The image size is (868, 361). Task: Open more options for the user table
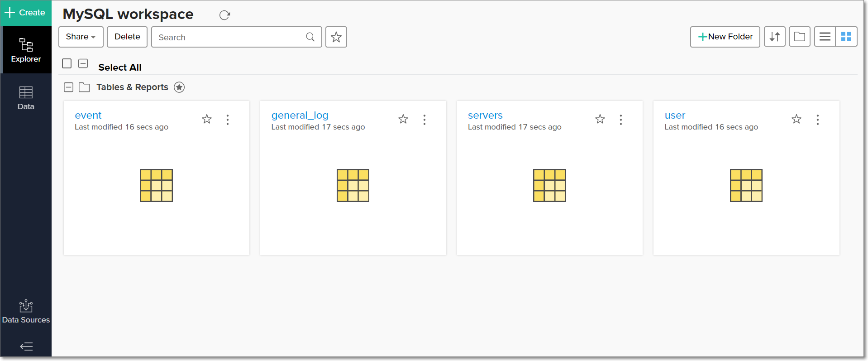pyautogui.click(x=818, y=120)
